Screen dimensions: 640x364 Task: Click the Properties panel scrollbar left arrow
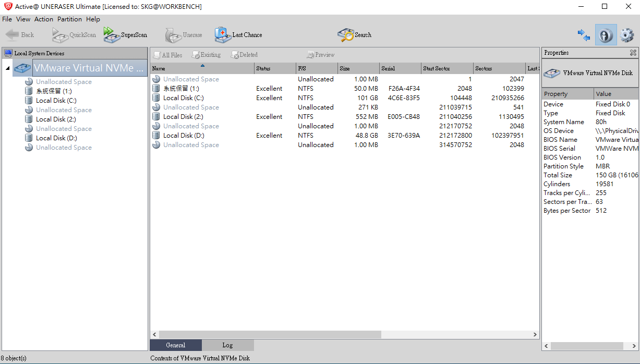click(546, 346)
